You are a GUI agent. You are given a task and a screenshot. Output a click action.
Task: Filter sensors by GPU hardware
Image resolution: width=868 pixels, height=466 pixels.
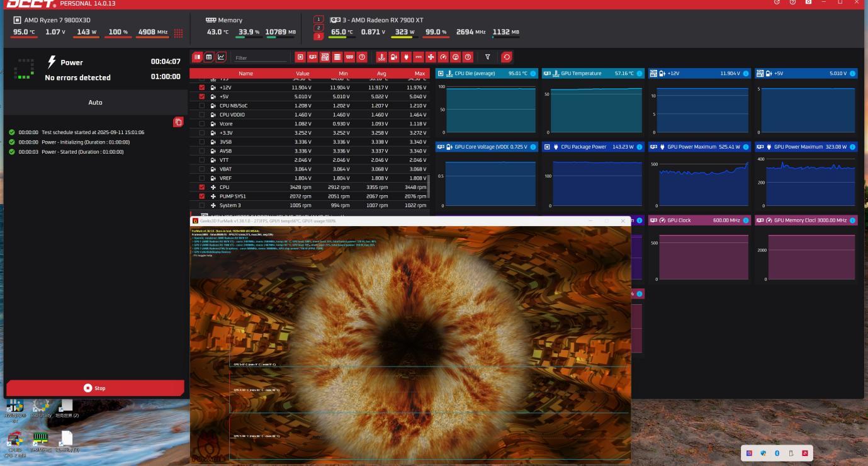click(313, 57)
